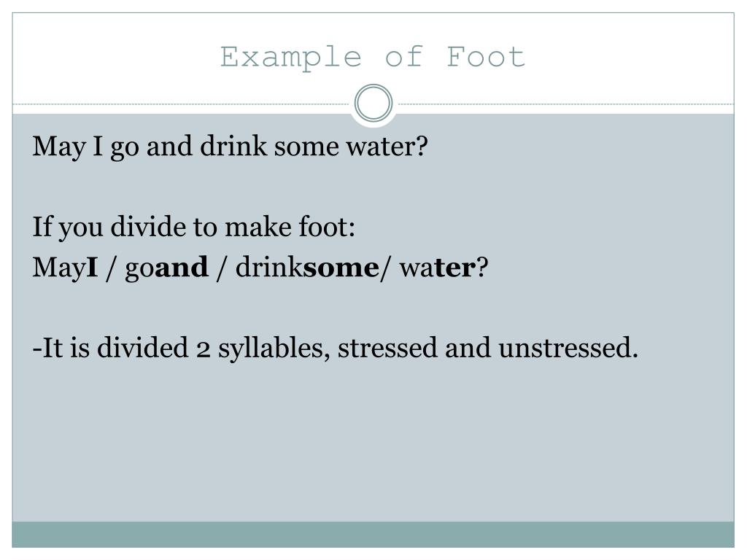Select the 'Example of Foot' slide title

coord(373,58)
